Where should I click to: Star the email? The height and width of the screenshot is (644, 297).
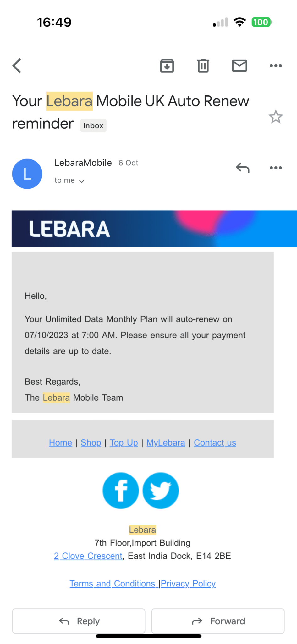(276, 117)
